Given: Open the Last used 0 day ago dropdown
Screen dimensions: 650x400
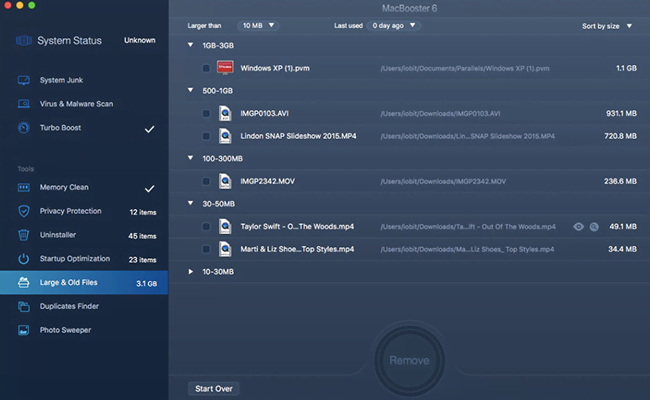Looking at the screenshot, I should coord(393,26).
